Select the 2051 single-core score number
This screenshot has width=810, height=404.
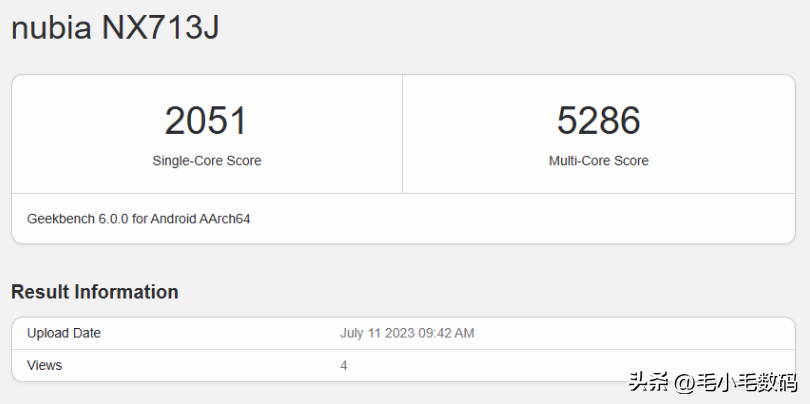pos(206,121)
